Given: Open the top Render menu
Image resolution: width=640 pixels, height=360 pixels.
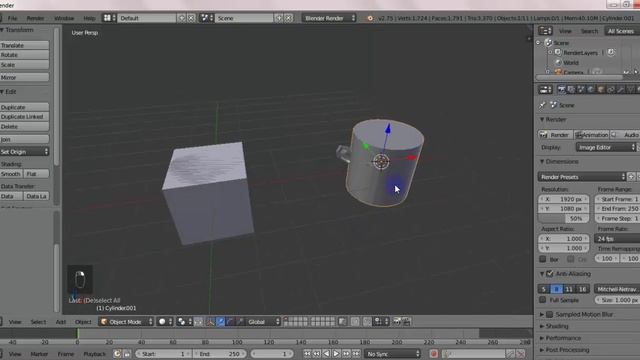Looking at the screenshot, I should (36, 18).
